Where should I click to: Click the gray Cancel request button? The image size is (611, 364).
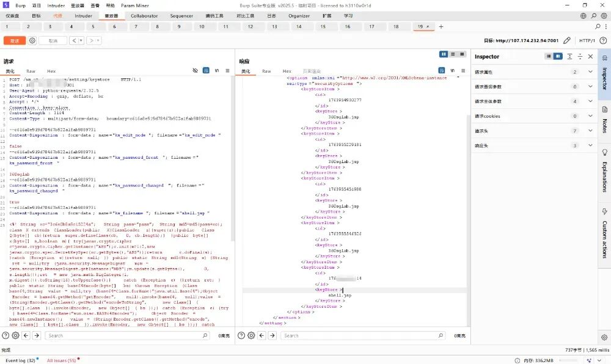point(53,40)
